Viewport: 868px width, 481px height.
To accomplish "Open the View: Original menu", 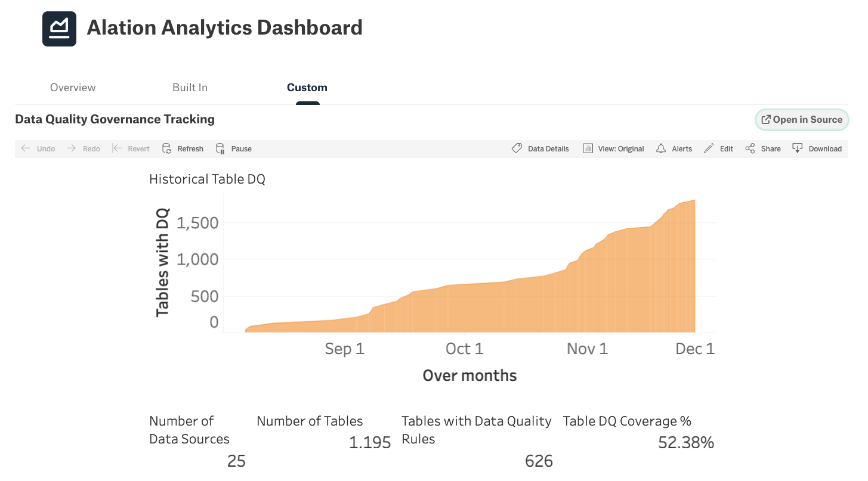I will pyautogui.click(x=613, y=148).
